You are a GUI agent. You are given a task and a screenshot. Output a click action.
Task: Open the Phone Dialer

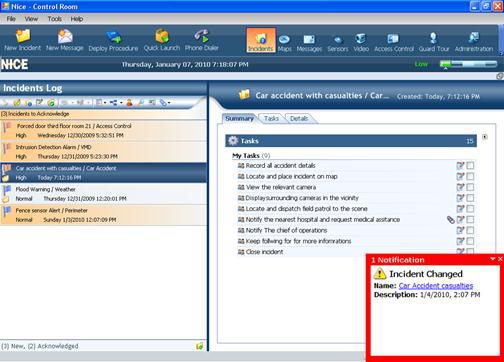202,40
